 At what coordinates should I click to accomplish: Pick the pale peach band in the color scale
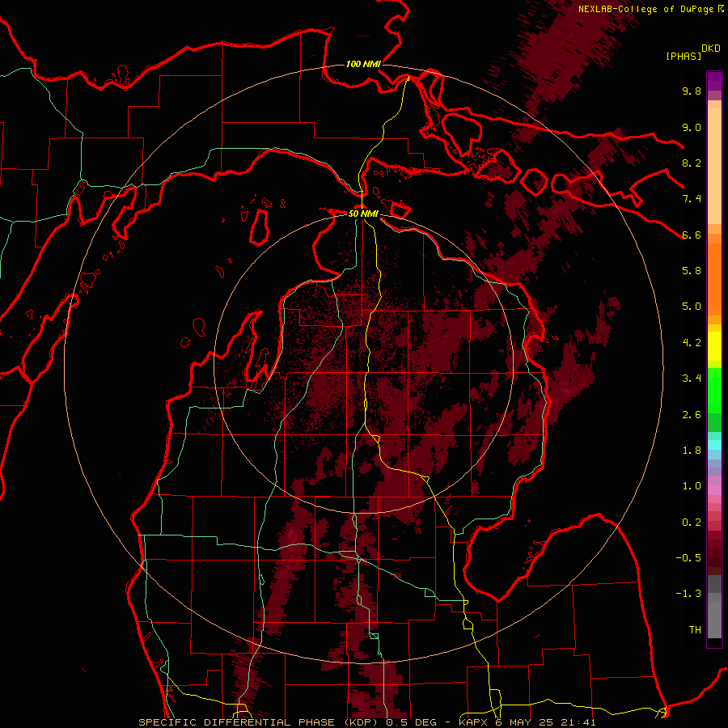pyautogui.click(x=714, y=167)
